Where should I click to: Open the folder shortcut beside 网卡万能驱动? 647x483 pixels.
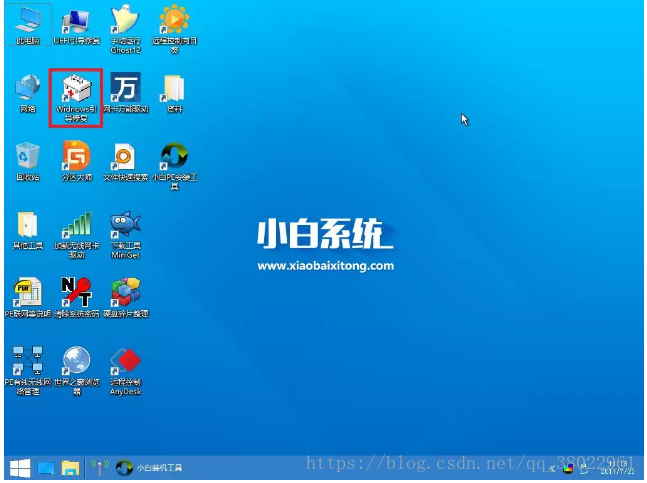coord(175,94)
